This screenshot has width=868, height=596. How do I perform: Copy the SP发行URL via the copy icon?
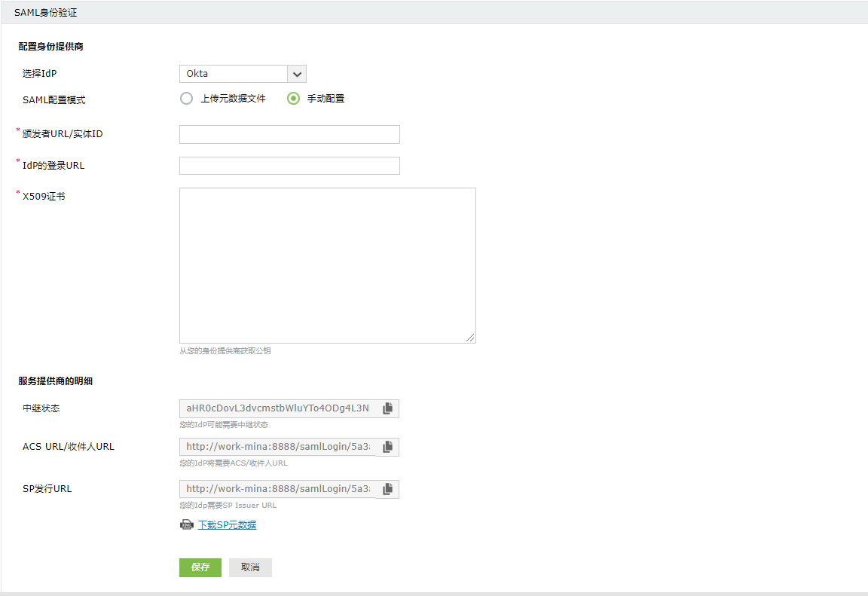(388, 488)
